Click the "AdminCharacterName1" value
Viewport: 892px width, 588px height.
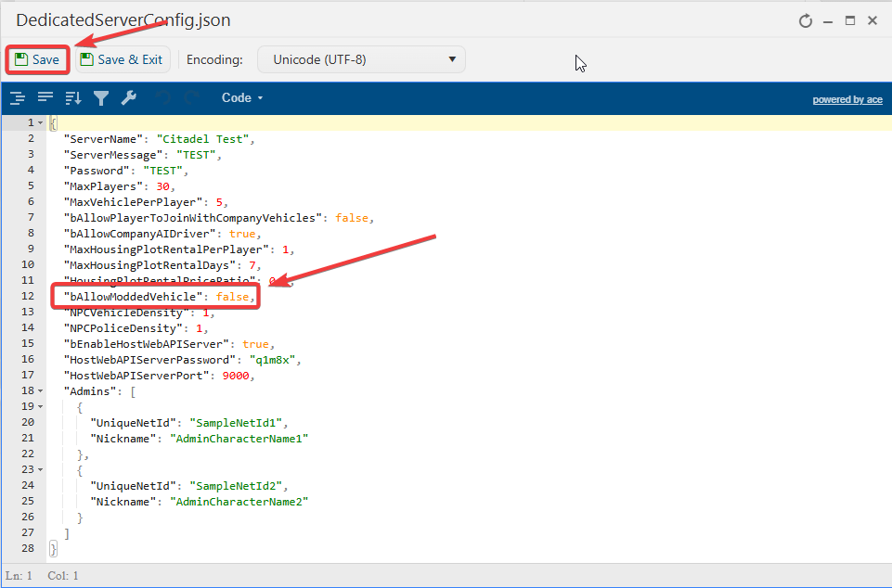pos(239,439)
